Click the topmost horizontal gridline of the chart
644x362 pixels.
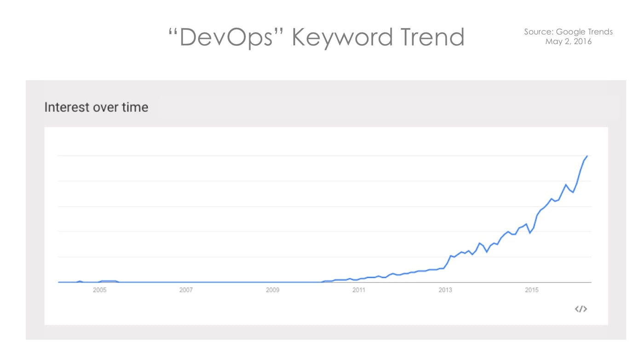pos(322,156)
